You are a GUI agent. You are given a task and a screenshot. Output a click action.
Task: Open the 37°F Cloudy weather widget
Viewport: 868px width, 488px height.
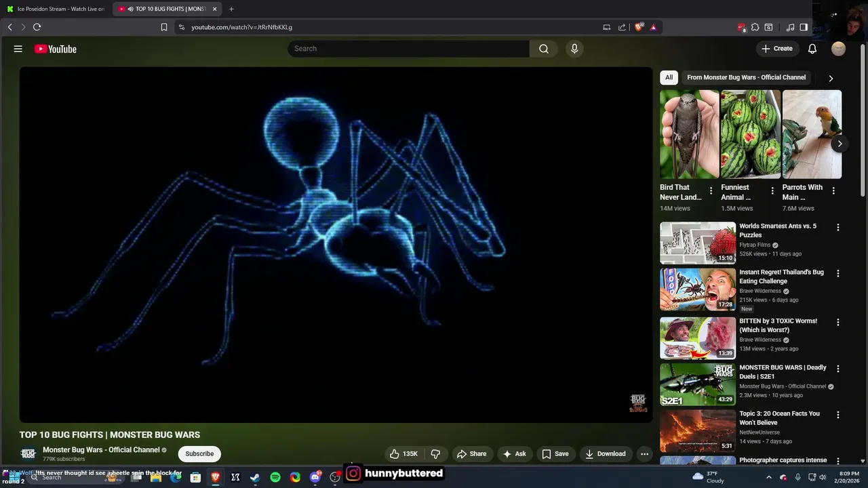click(x=709, y=477)
